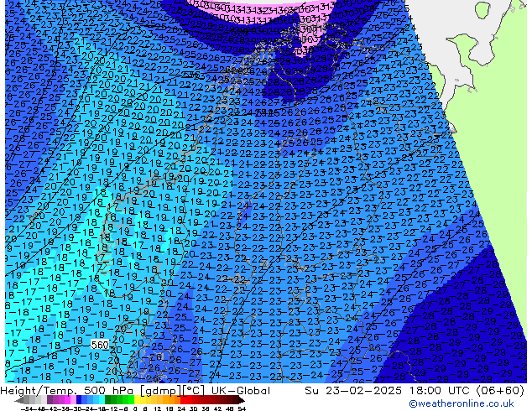Click the 'UK-Global' model label
Image resolution: width=532 pixels, height=411 pixels.
point(241,390)
